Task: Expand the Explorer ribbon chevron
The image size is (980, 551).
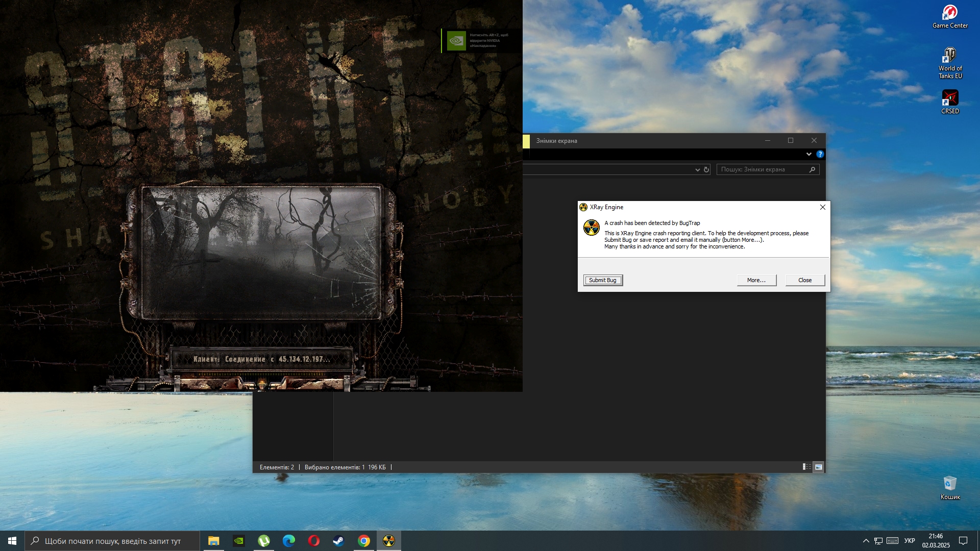Action: tap(808, 154)
